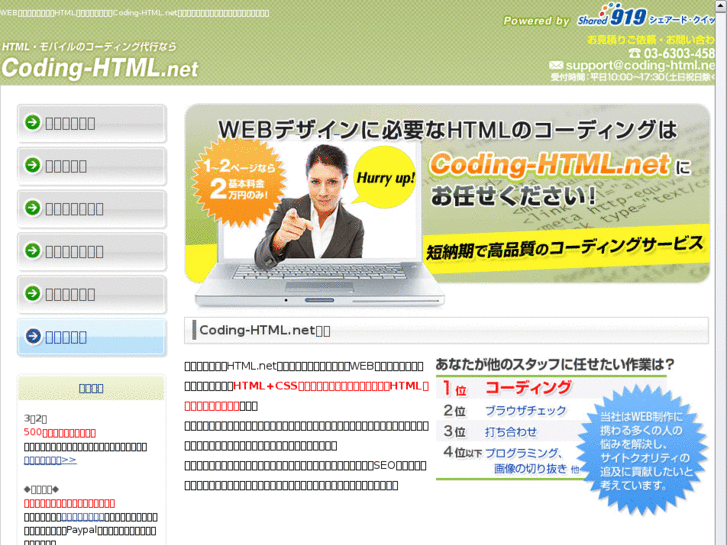Click the red 'HTML+CSS' text in paragraph
Image resolution: width=727 pixels, height=545 pixels.
265,386
